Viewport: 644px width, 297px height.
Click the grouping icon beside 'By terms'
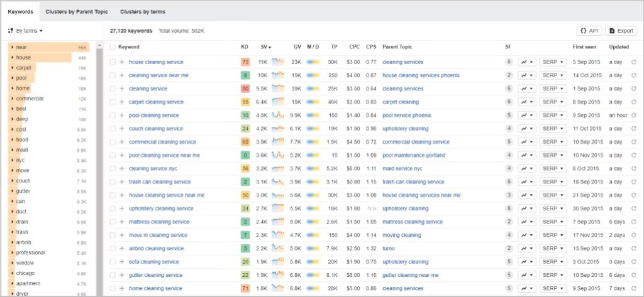11,31
